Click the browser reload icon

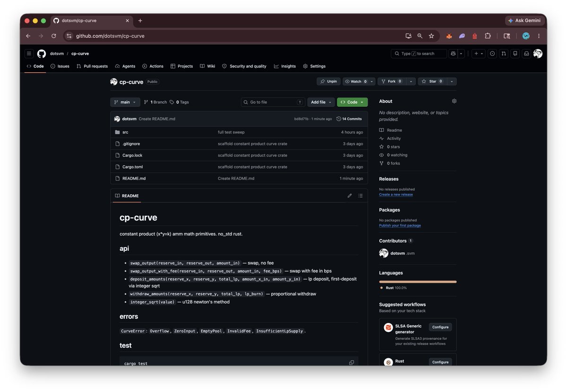pyautogui.click(x=54, y=36)
